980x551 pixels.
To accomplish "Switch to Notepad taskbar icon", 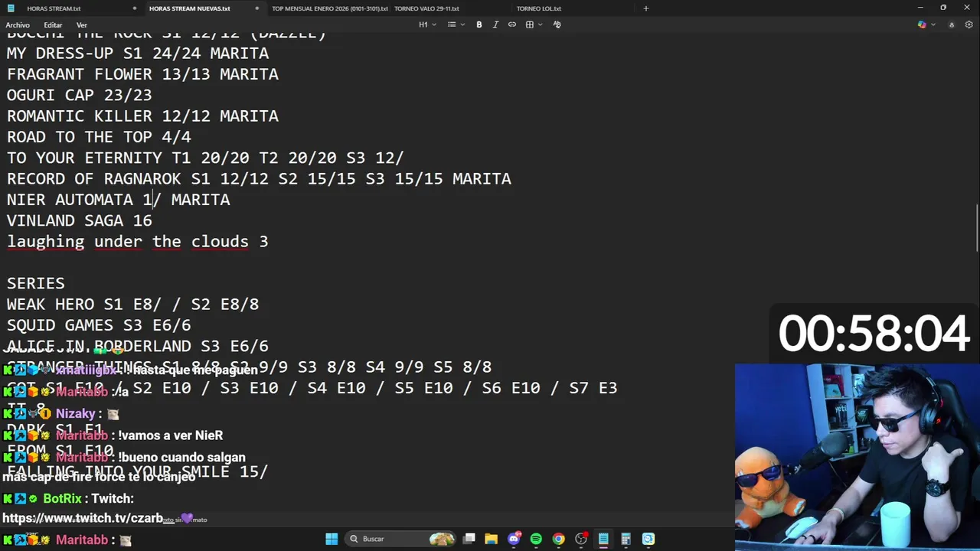I will coord(603,539).
